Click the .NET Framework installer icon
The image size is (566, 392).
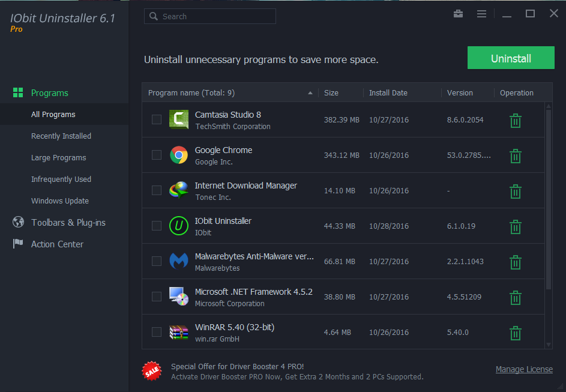point(179,297)
